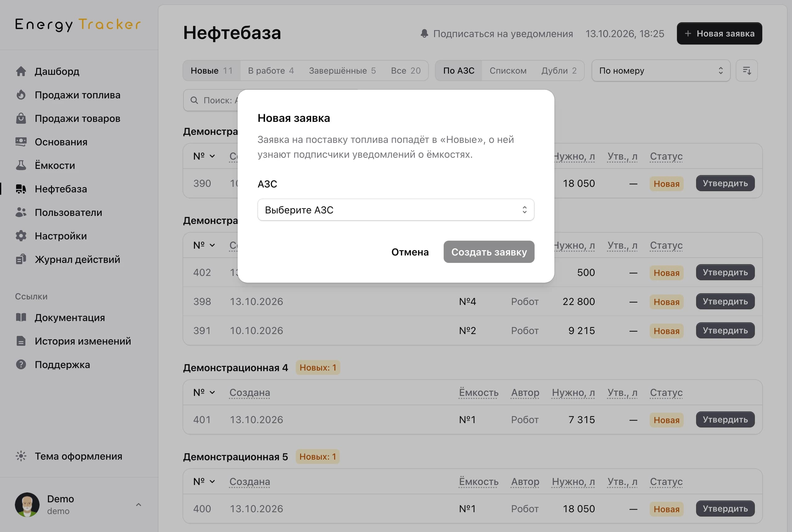Click the sun icon for Тема оформления
This screenshot has width=792, height=532.
tap(21, 456)
